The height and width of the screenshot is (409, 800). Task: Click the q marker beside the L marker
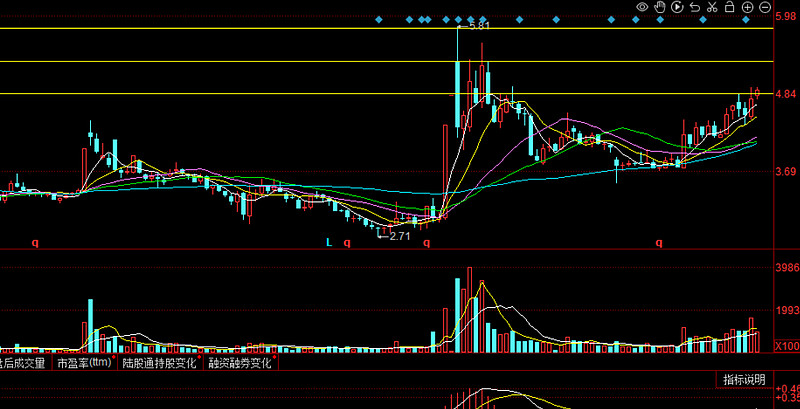pos(347,243)
